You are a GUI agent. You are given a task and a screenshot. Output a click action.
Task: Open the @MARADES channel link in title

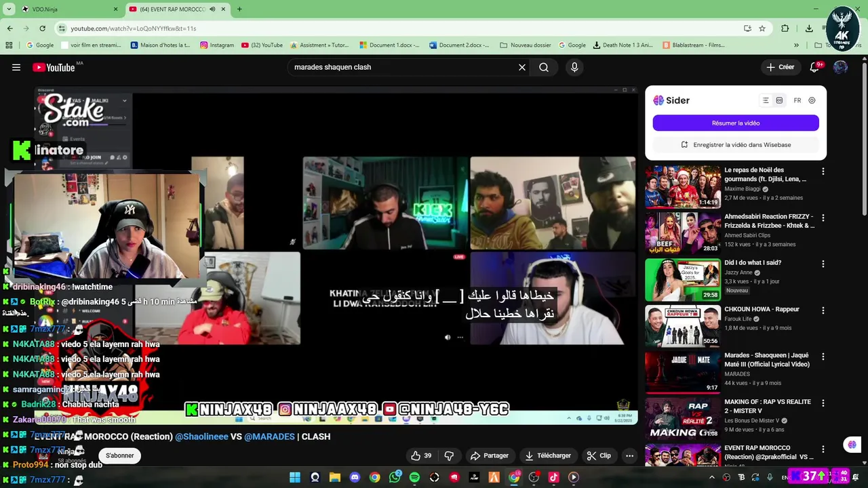pos(269,436)
